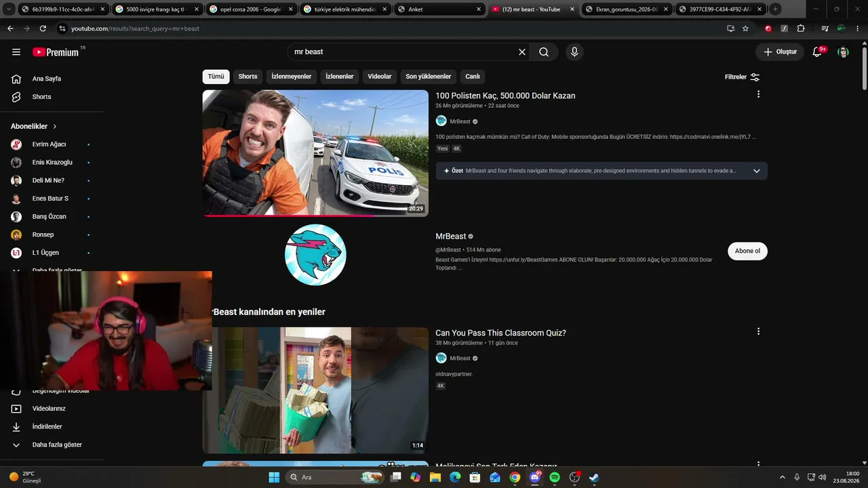
Task: Open the three-dot menu for 100 Polisten Kaç video
Action: tap(758, 94)
